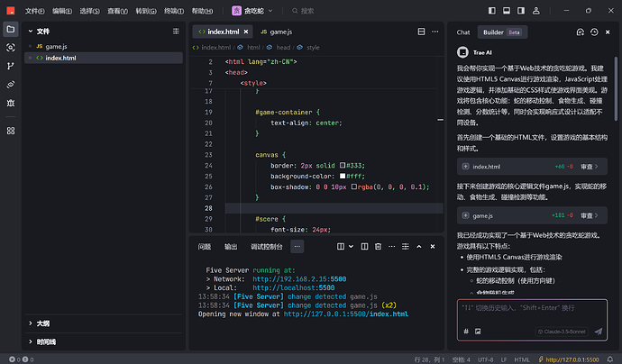The image size is (622, 364).
Task: Open the 问题 problems panel tab
Action: (x=205, y=247)
